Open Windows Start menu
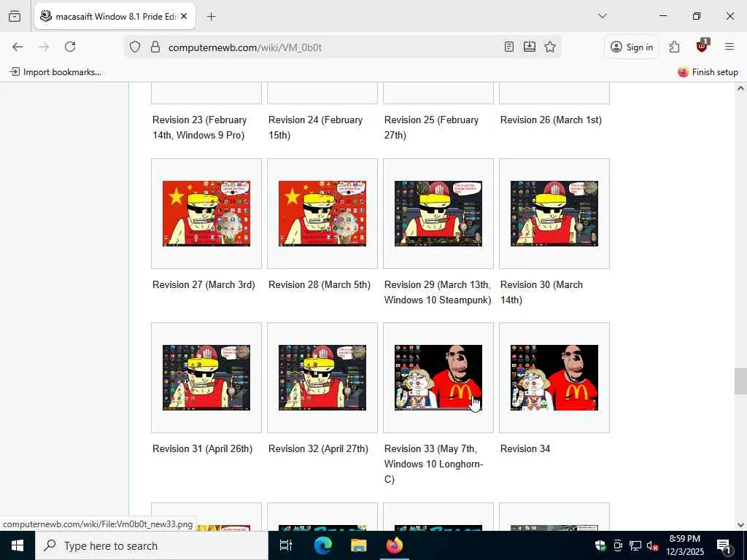Image resolution: width=747 pixels, height=560 pixels. [18, 545]
